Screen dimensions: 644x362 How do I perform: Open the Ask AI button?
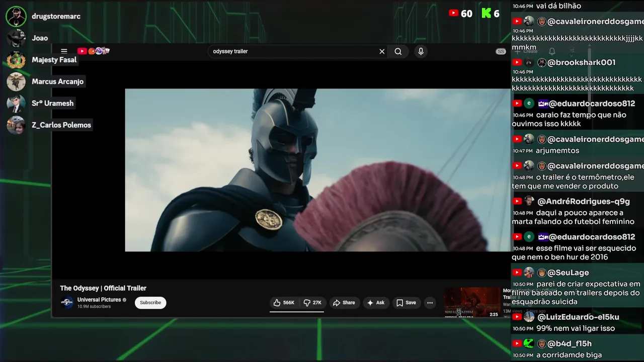pos(376,303)
